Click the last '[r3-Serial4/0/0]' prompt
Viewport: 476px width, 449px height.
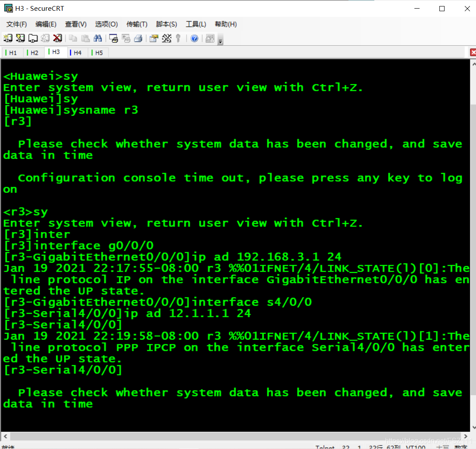(63, 370)
